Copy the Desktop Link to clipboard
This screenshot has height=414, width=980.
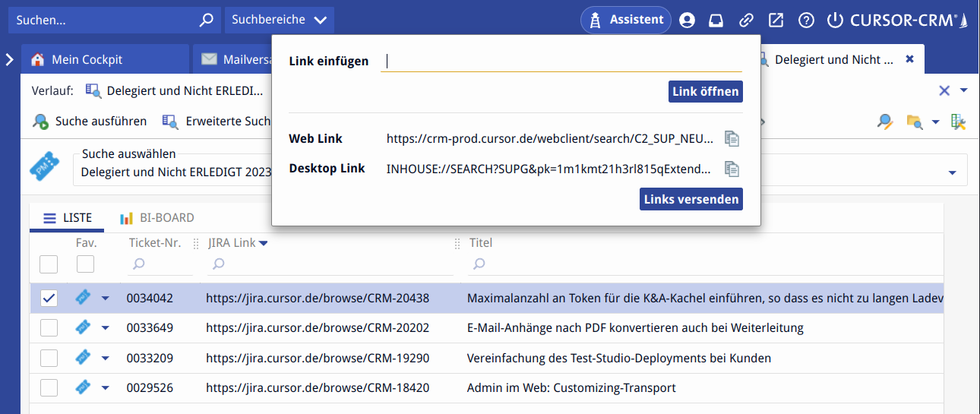click(732, 169)
